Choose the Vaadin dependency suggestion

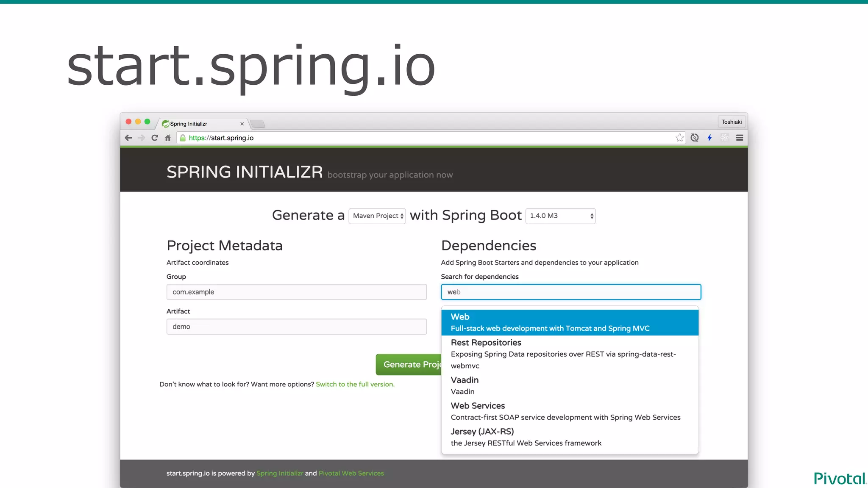[x=570, y=385]
